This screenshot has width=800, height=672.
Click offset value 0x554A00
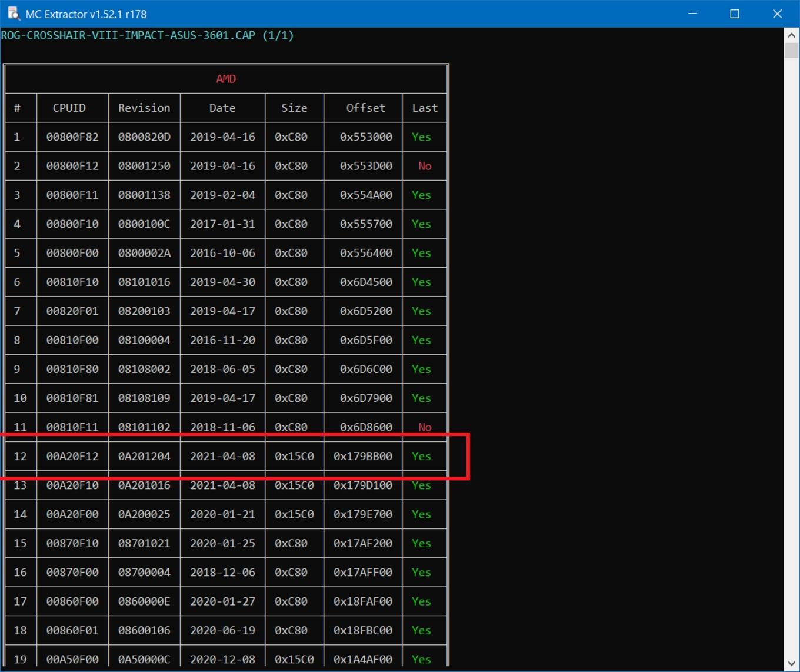366,195
